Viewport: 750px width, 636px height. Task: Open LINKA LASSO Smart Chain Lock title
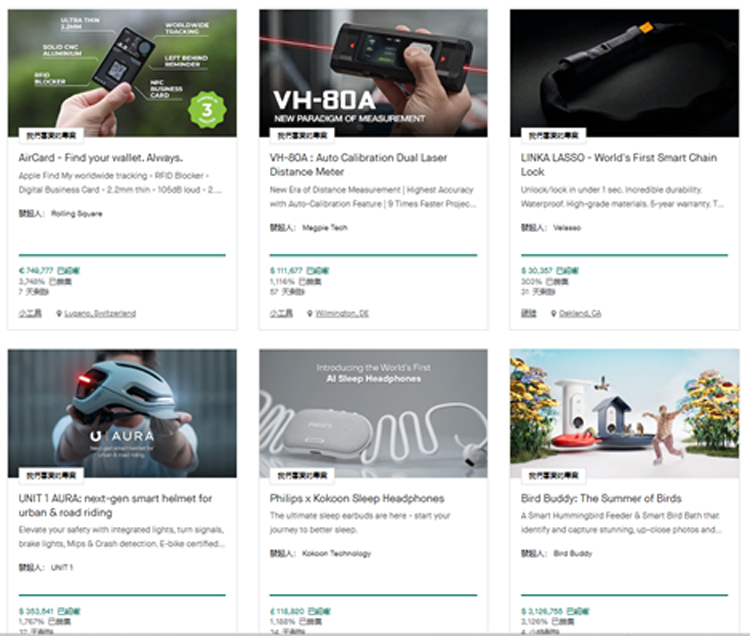(x=618, y=164)
